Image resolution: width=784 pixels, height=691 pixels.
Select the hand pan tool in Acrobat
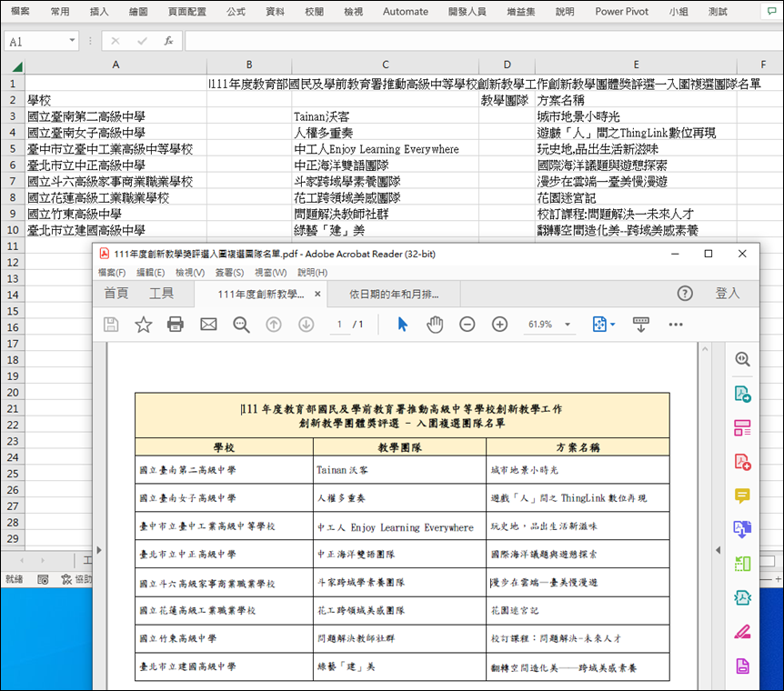(435, 325)
